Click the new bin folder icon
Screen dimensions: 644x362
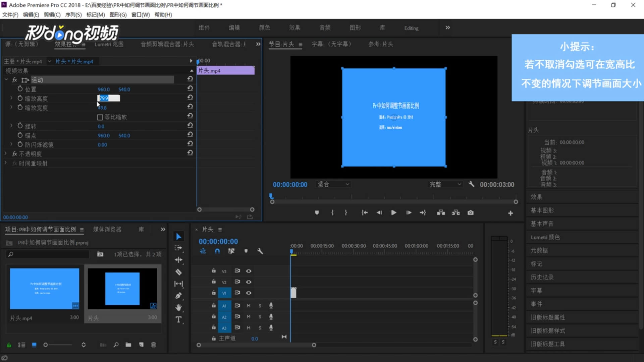coord(128,345)
